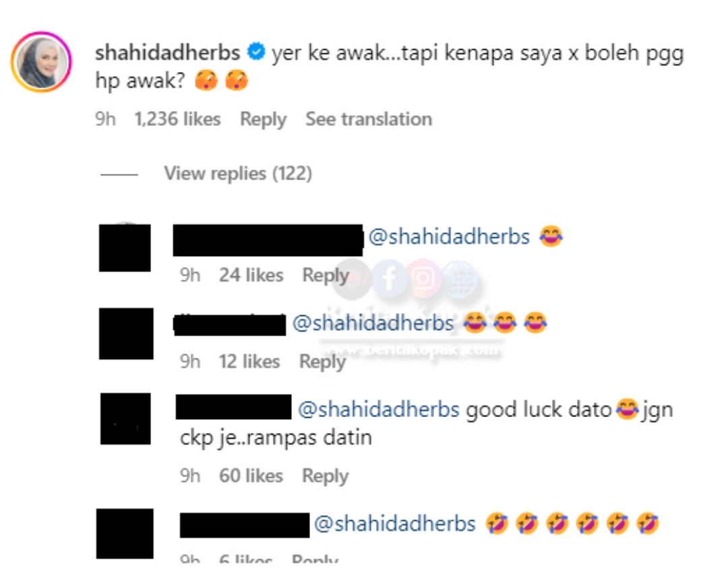Image resolution: width=728 pixels, height=570 pixels.
Task: Reply to the 'good luck dato' comment
Action: tap(325, 476)
